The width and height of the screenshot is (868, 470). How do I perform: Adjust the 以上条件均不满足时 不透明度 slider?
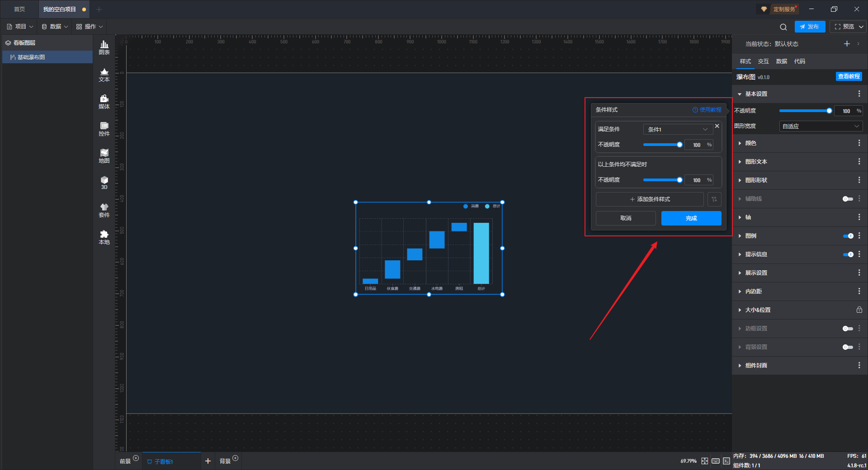tap(663, 180)
